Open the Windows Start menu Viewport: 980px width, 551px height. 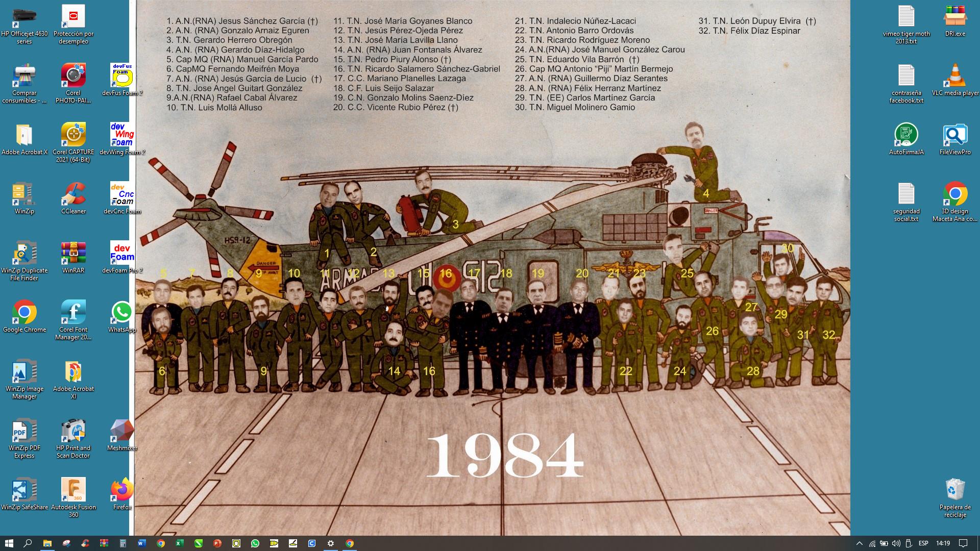(x=9, y=543)
